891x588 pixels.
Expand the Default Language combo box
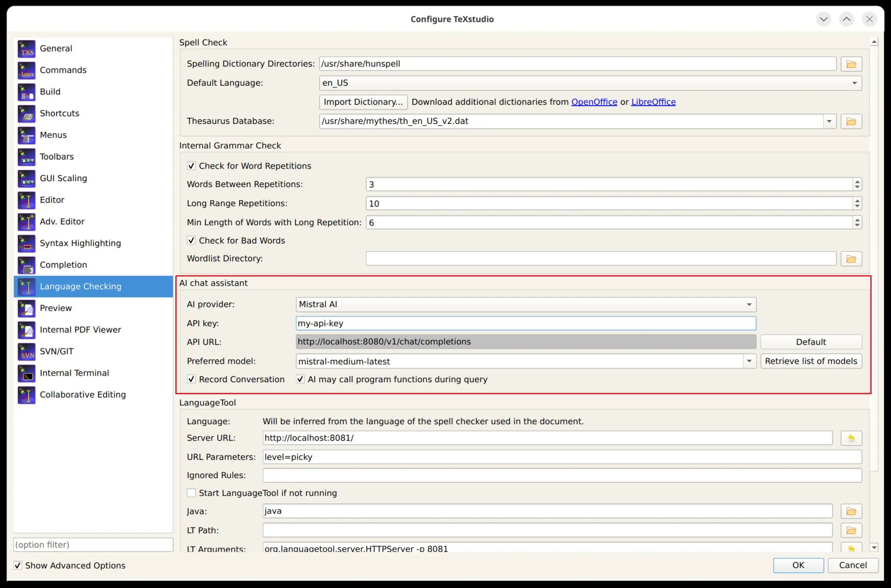coord(854,83)
